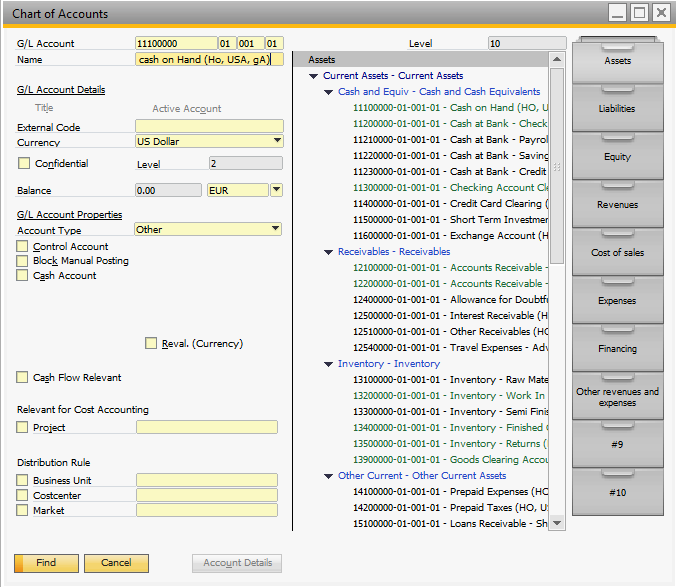Collapse the Receivables tree group

[x=329, y=252]
